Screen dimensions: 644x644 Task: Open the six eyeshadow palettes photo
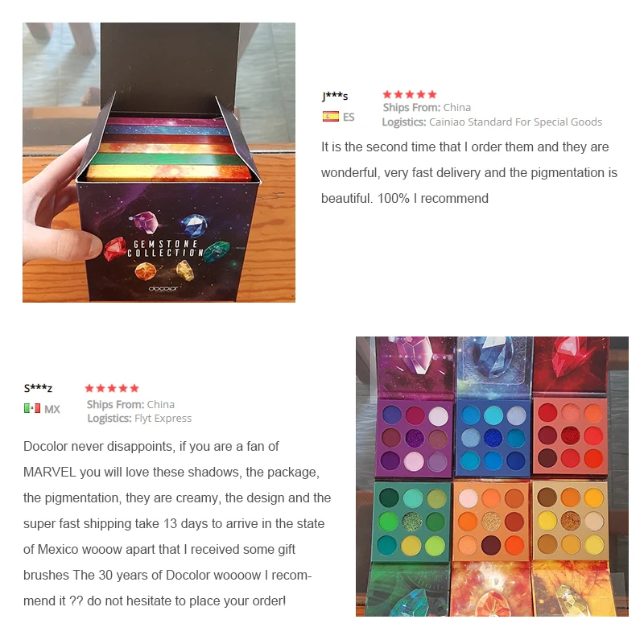pyautogui.click(x=492, y=477)
